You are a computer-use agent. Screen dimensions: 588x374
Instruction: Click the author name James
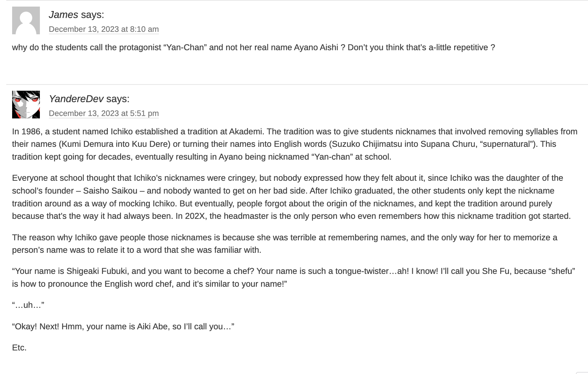63,15
